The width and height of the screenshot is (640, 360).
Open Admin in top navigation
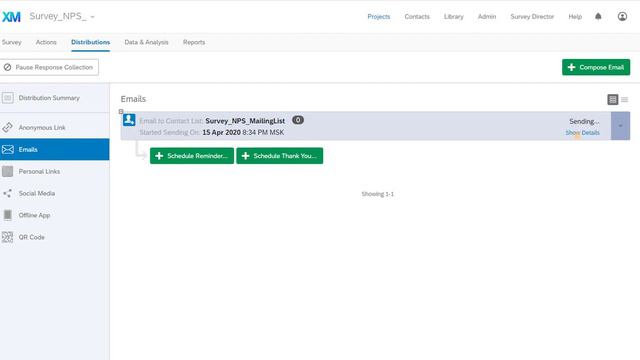pos(487,17)
